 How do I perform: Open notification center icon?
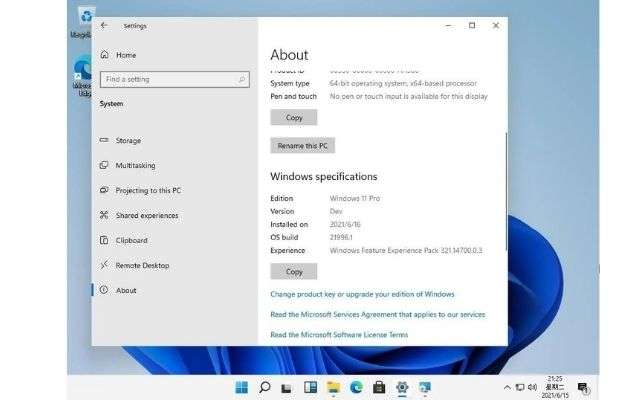[583, 387]
